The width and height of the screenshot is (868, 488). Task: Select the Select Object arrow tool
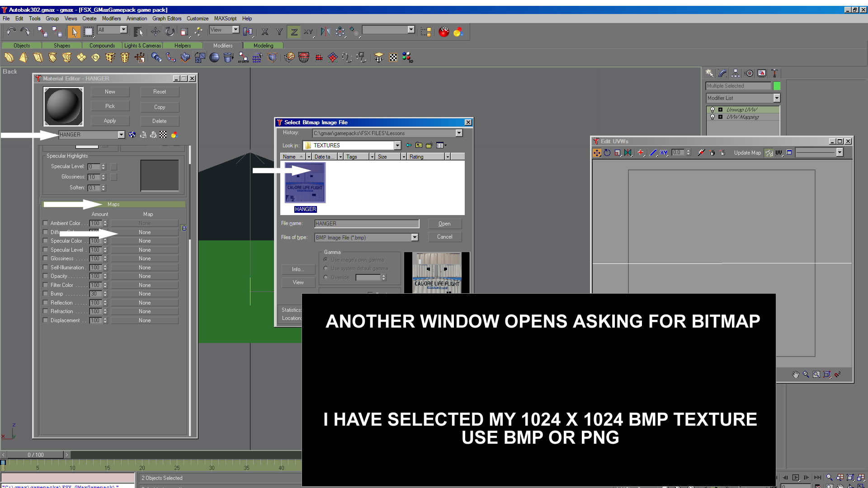coord(74,32)
